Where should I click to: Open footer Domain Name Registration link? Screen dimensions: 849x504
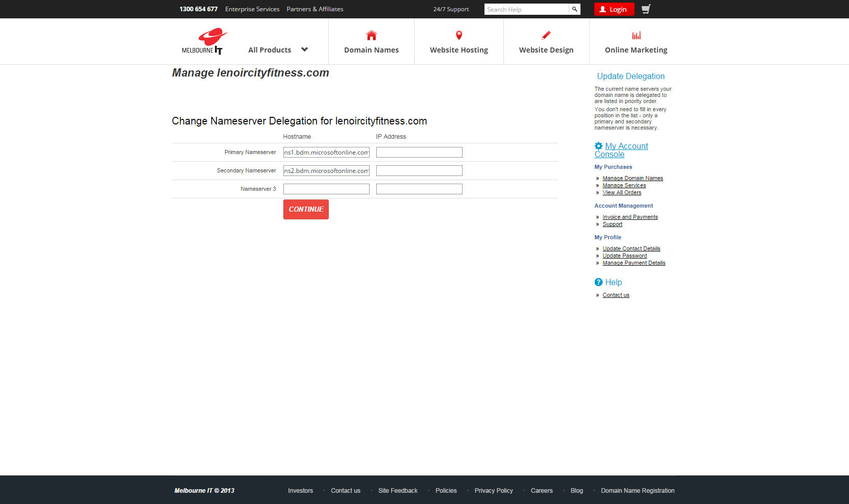[638, 491]
